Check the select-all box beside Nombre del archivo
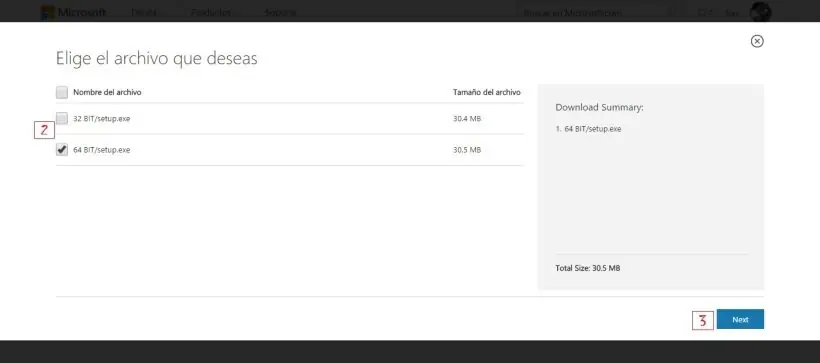This screenshot has width=820, height=363. tap(62, 93)
